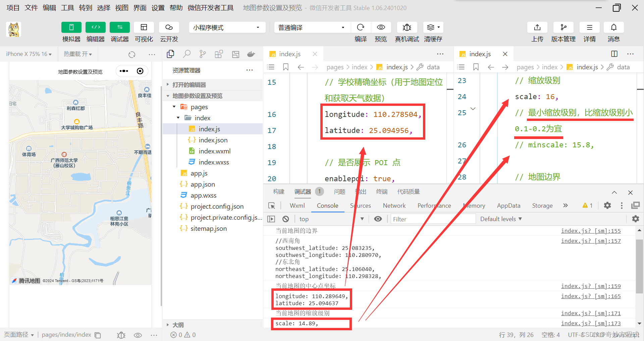
Task: Open the index.js? [sm]:173 source link
Action: pos(591,323)
